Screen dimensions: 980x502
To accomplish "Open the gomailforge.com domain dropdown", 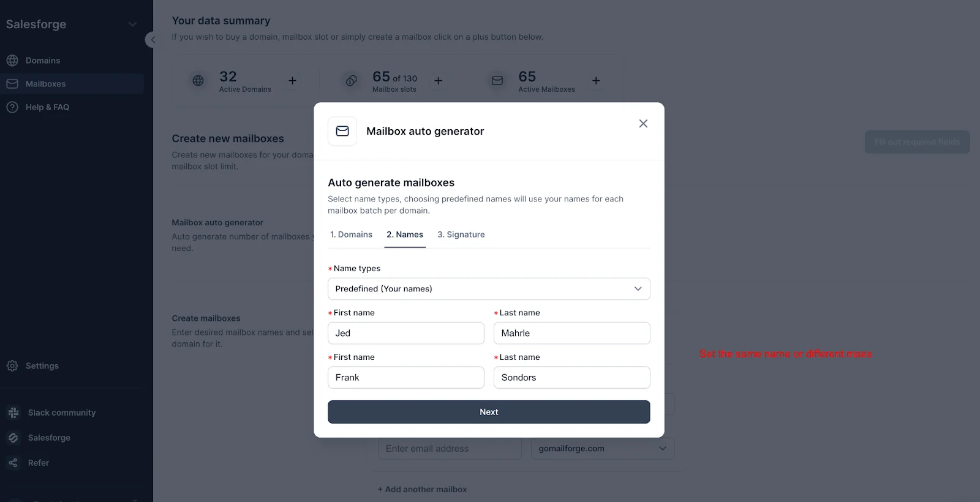I will [602, 448].
